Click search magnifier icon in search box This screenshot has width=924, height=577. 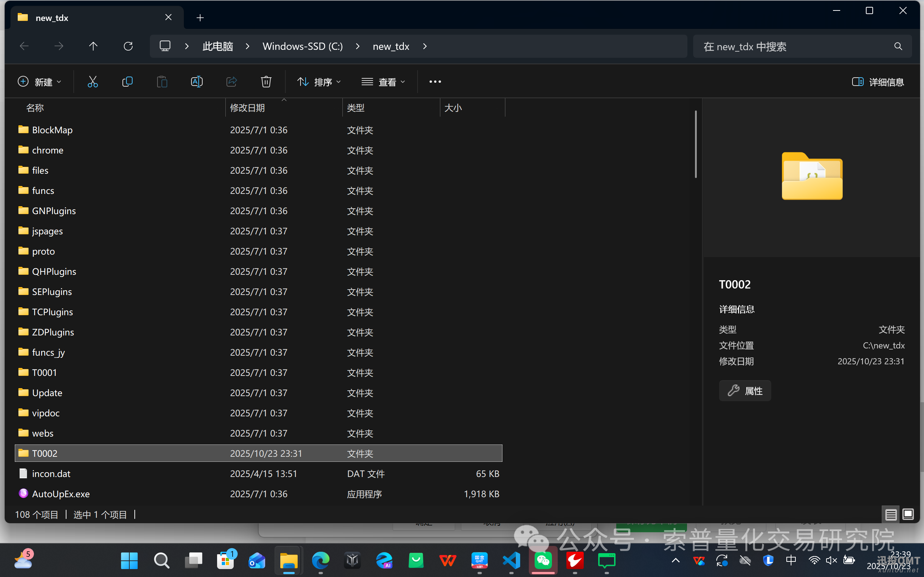(898, 47)
